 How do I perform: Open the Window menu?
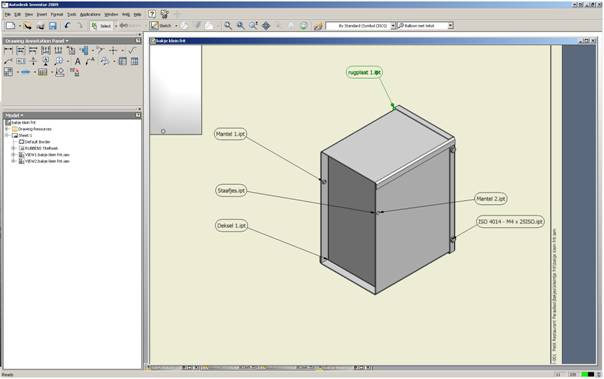tap(111, 15)
